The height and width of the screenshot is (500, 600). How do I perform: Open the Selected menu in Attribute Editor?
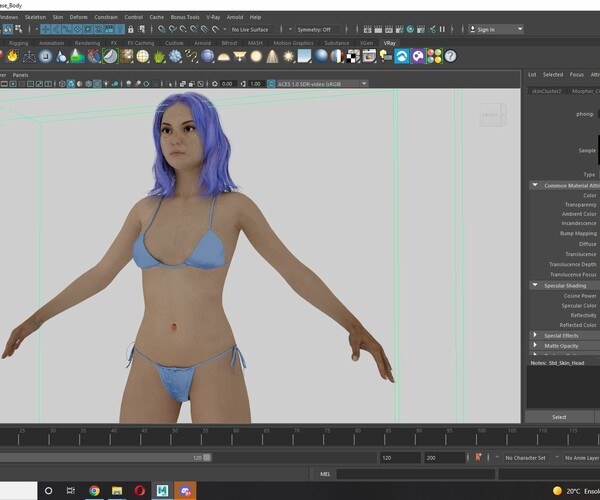click(553, 75)
